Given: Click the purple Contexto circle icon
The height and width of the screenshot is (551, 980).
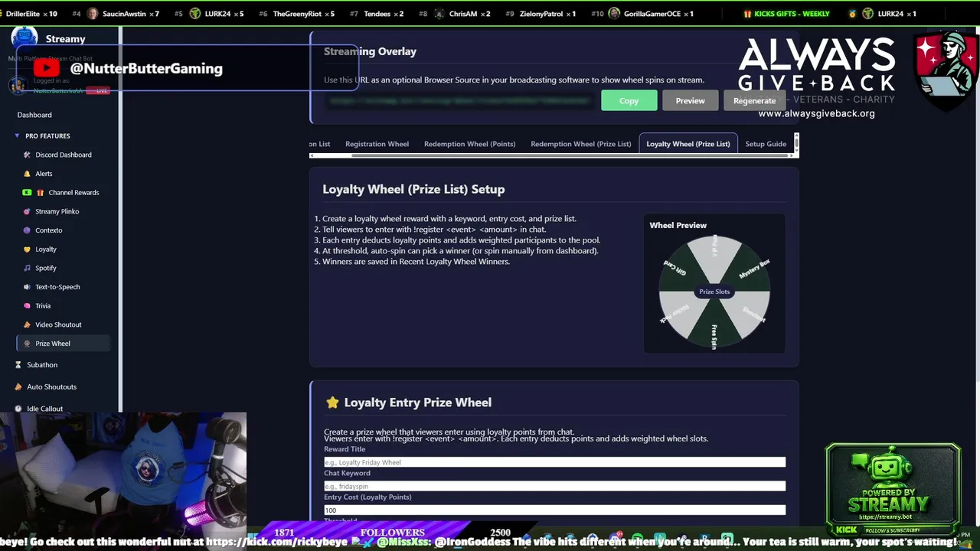Looking at the screenshot, I should click(x=27, y=230).
